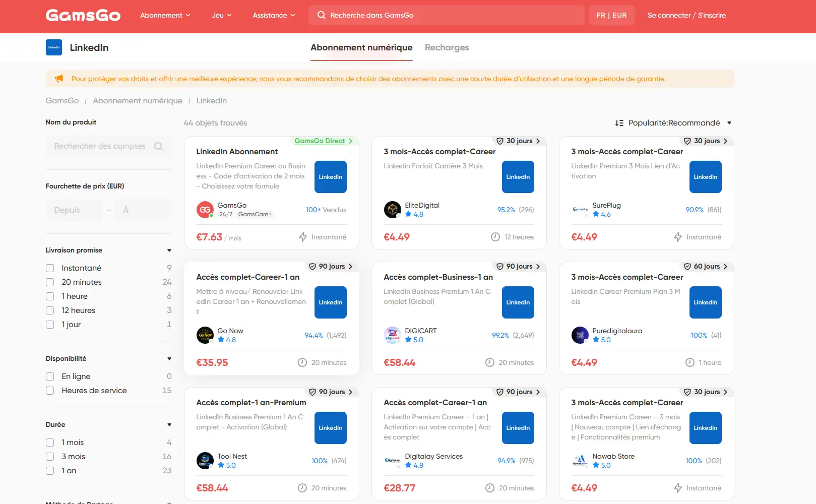Open EliteDigital seller avatar
This screenshot has height=504, width=816.
coord(393,210)
